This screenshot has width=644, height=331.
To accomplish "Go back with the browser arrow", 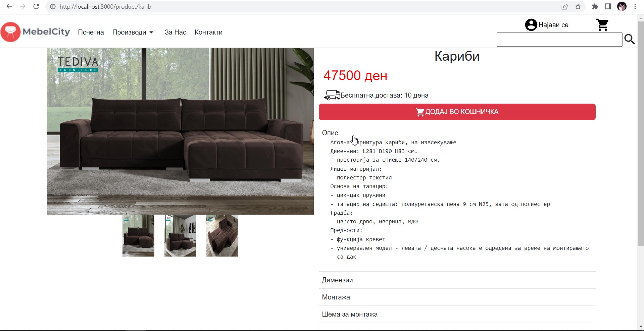I will pos(9,6).
